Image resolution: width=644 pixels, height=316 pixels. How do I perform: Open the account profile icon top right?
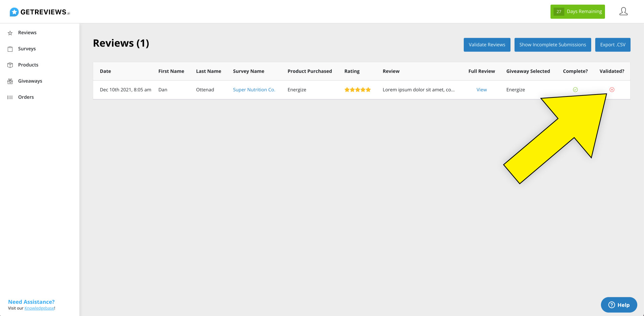pyautogui.click(x=623, y=11)
